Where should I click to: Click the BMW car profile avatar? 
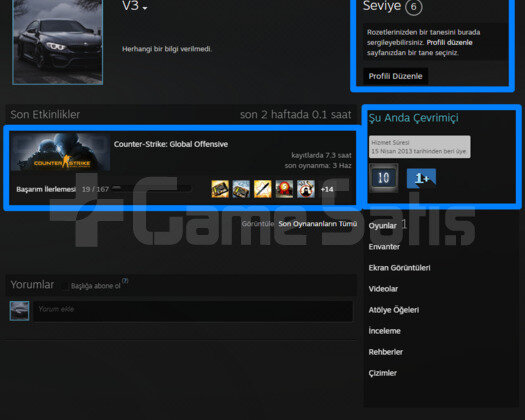click(x=58, y=42)
